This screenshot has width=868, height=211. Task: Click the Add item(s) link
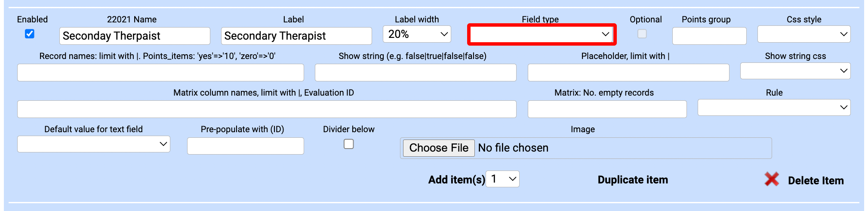point(456,180)
